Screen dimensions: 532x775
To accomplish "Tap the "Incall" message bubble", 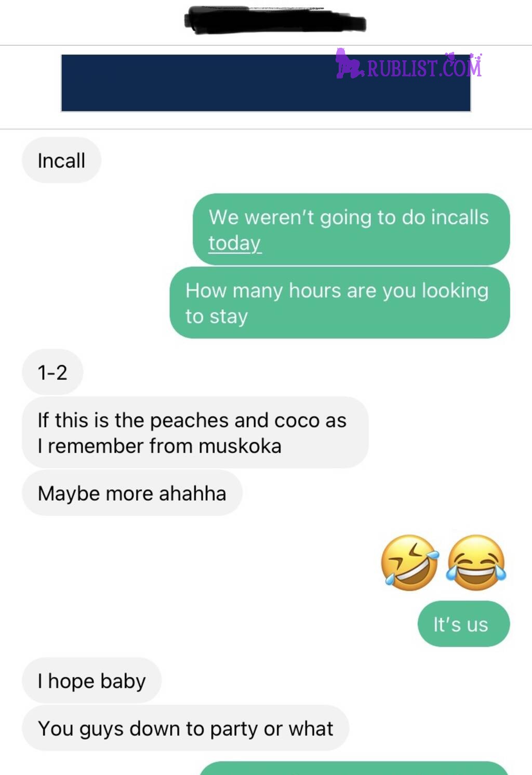I will tap(61, 161).
